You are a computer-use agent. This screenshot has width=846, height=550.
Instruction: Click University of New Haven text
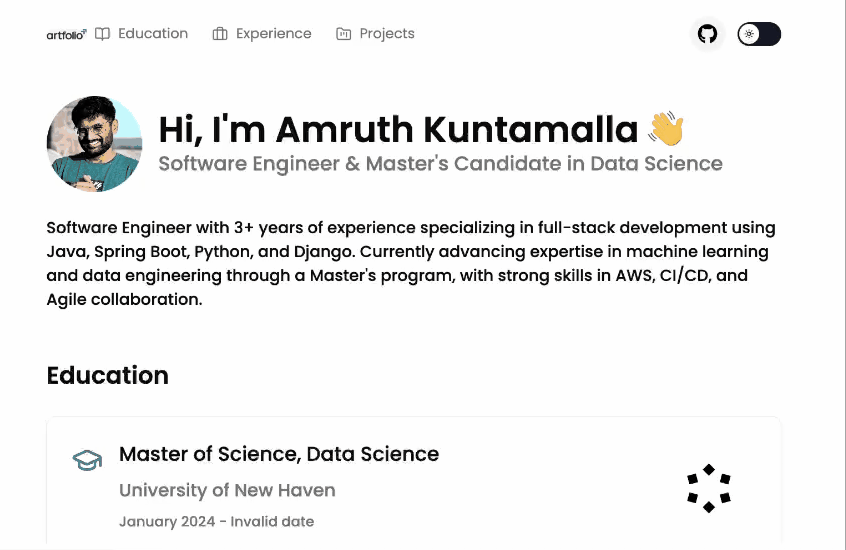(227, 490)
